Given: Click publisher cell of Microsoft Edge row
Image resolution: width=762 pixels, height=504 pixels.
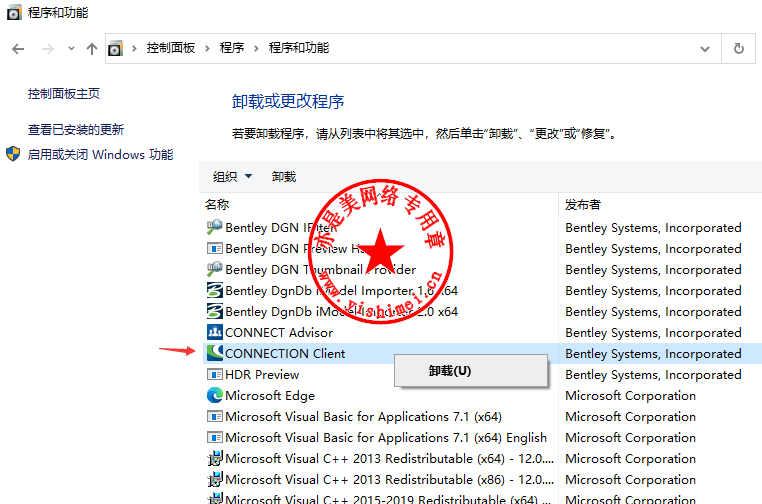Looking at the screenshot, I should point(630,396).
